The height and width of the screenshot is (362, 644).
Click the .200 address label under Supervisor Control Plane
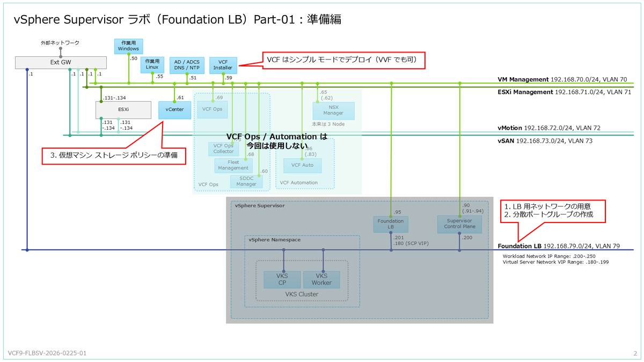(x=468, y=238)
